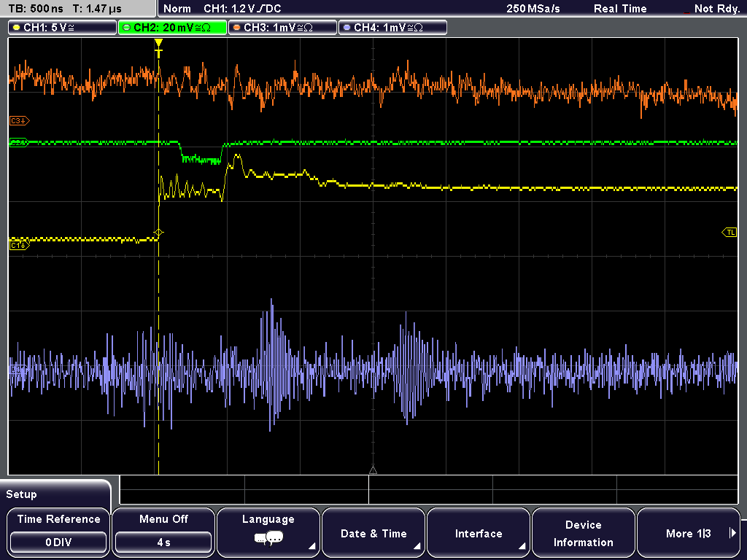747x560 pixels.
Task: Click the Menu Off 4 s softkey
Action: [163, 532]
